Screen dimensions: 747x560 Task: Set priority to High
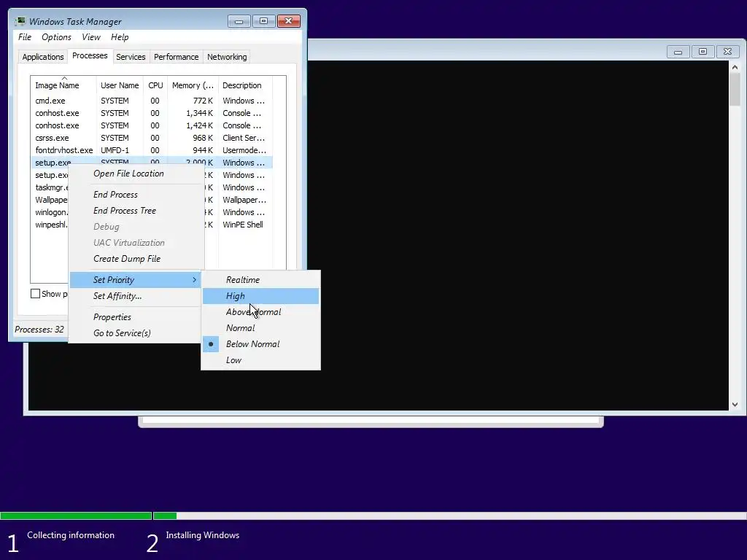(x=260, y=296)
